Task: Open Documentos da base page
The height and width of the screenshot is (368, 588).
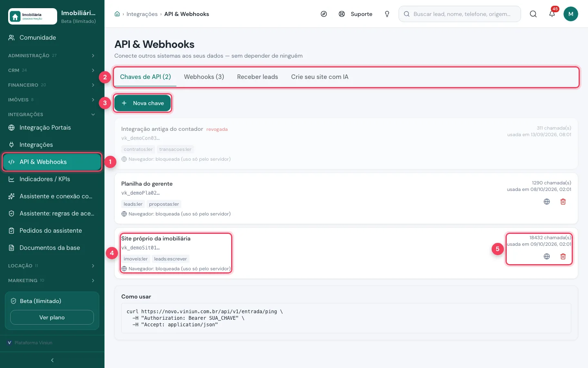Action: (x=52, y=248)
